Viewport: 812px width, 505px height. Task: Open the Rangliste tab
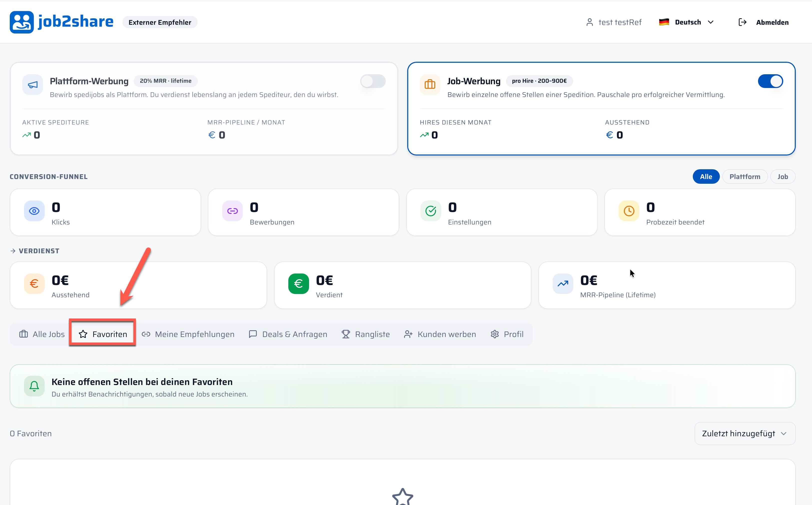pos(366,334)
